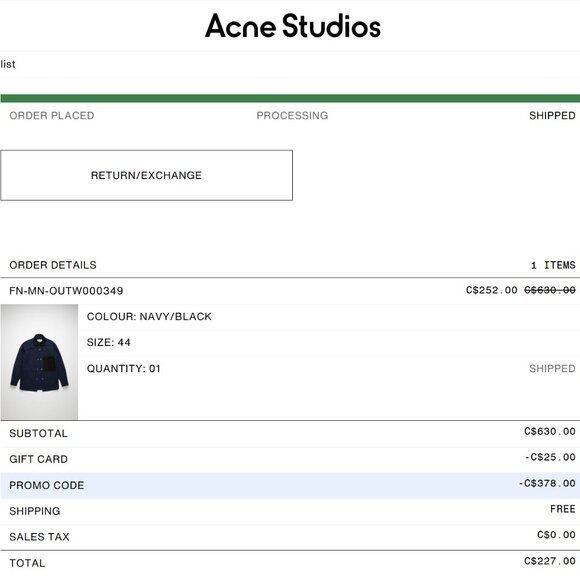Select the PROCESSING status label

pyautogui.click(x=292, y=116)
